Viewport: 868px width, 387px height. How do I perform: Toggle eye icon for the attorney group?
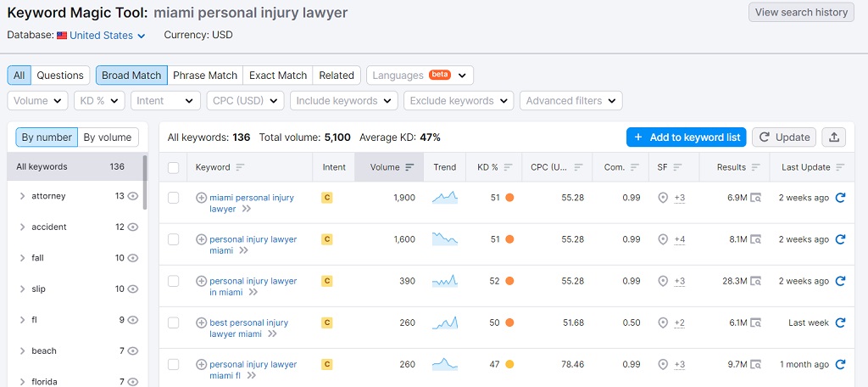[132, 196]
